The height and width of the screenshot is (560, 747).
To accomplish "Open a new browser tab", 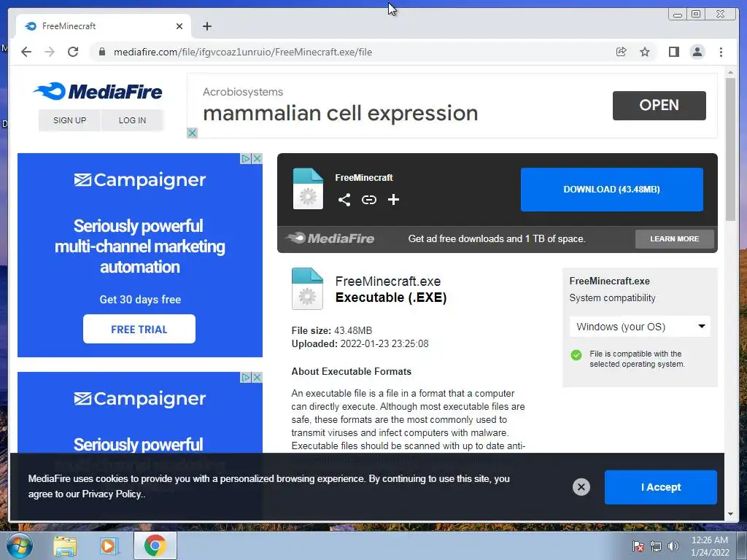I will tap(206, 26).
